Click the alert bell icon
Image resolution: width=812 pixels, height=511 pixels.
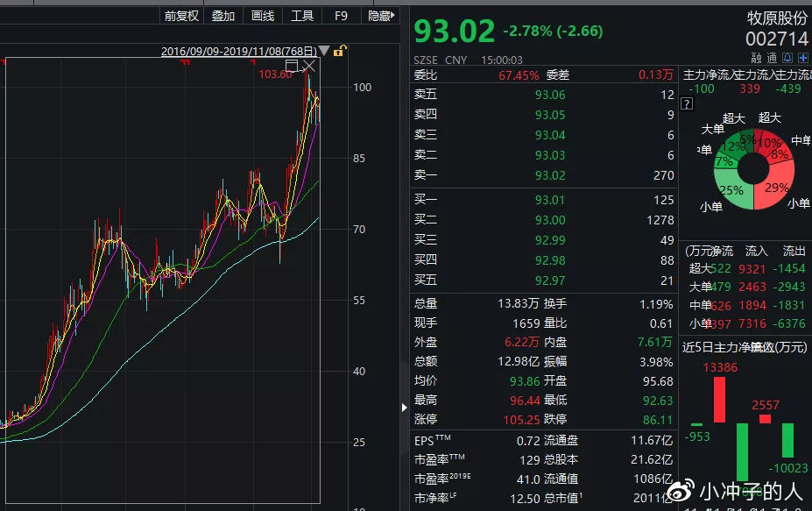pyautogui.click(x=787, y=58)
